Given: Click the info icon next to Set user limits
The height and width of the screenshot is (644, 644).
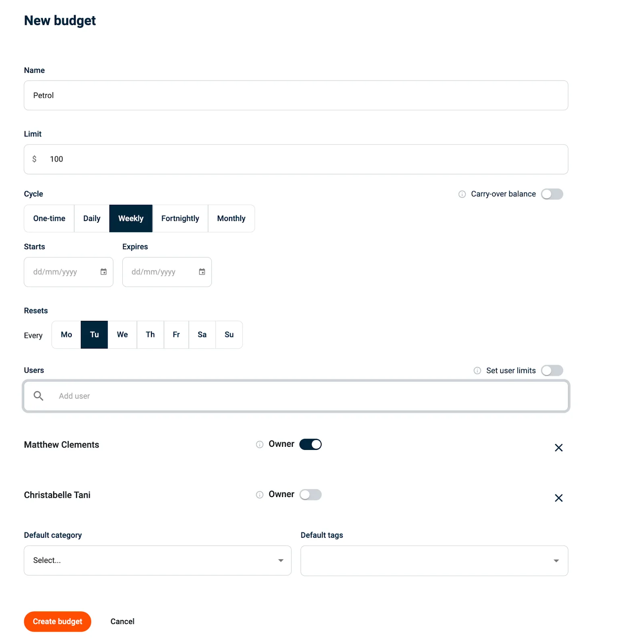Looking at the screenshot, I should (x=477, y=370).
